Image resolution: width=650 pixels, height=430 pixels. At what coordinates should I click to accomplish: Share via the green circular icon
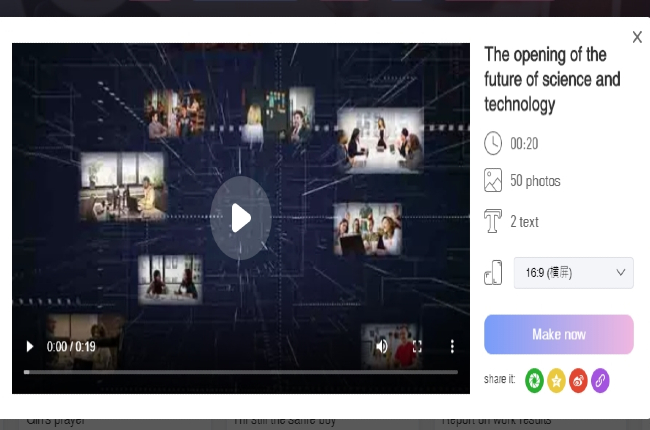[534, 380]
